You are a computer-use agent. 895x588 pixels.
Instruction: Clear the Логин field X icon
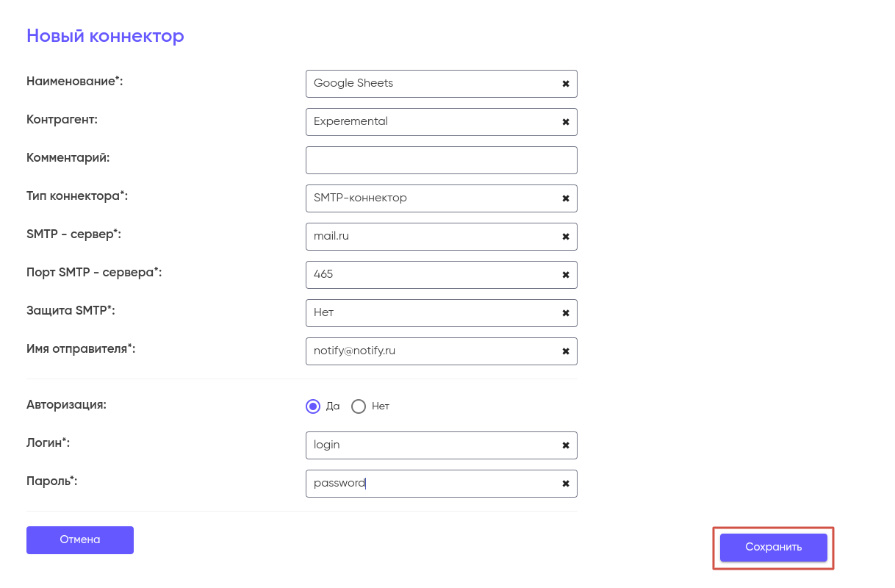coord(566,445)
